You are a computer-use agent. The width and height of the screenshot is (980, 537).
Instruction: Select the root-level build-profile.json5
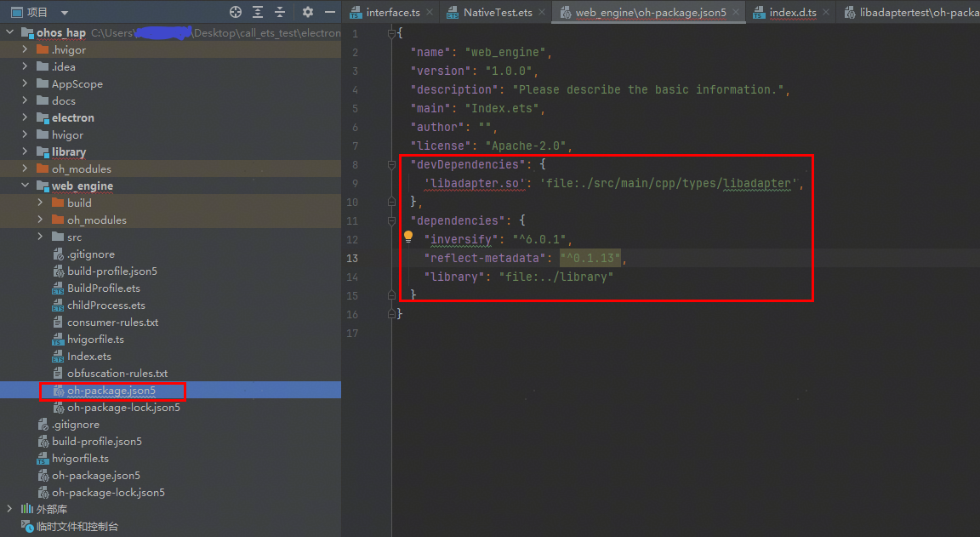point(97,442)
